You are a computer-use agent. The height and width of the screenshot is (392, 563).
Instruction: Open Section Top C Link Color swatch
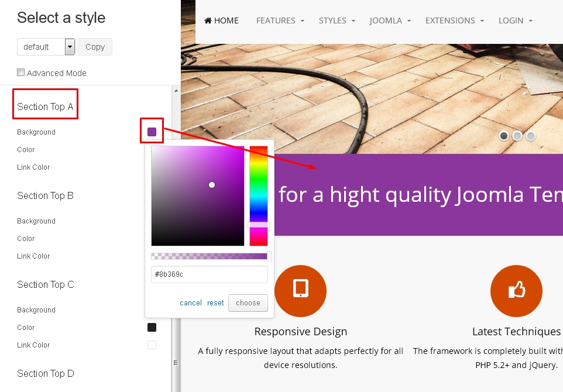click(x=152, y=345)
